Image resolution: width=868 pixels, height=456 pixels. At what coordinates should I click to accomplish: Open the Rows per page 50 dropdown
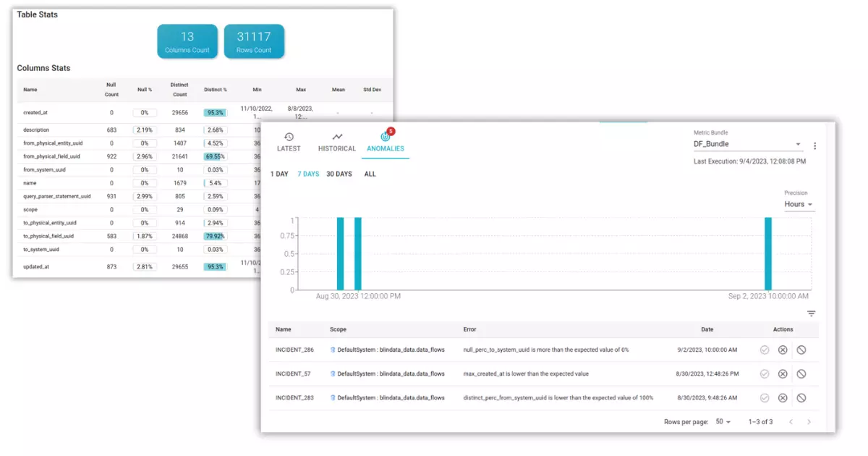(x=723, y=421)
